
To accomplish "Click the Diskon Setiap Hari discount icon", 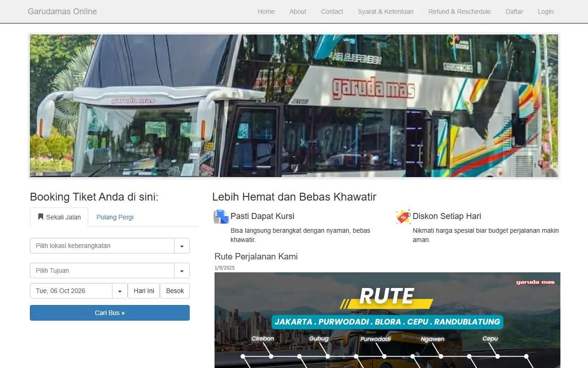I will point(403,217).
